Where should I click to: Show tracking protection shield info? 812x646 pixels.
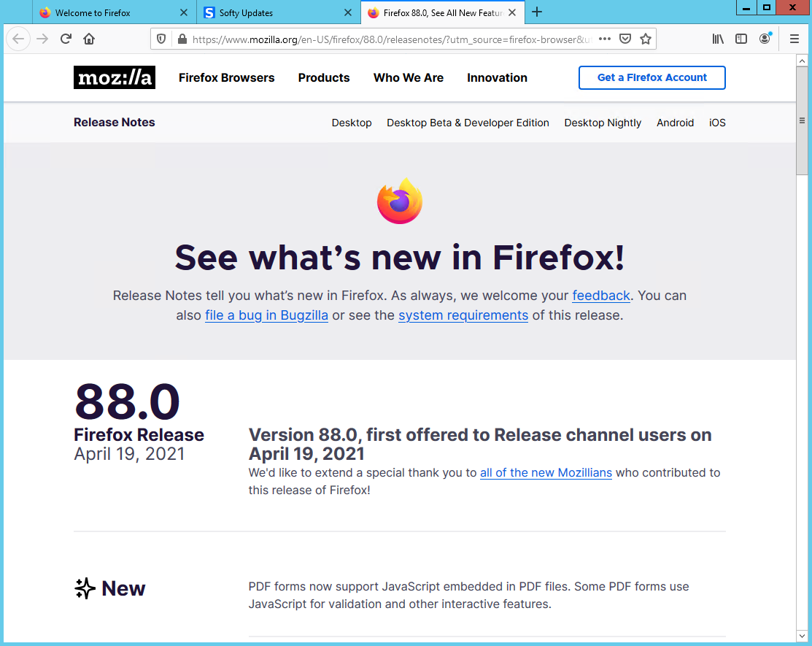tap(161, 39)
